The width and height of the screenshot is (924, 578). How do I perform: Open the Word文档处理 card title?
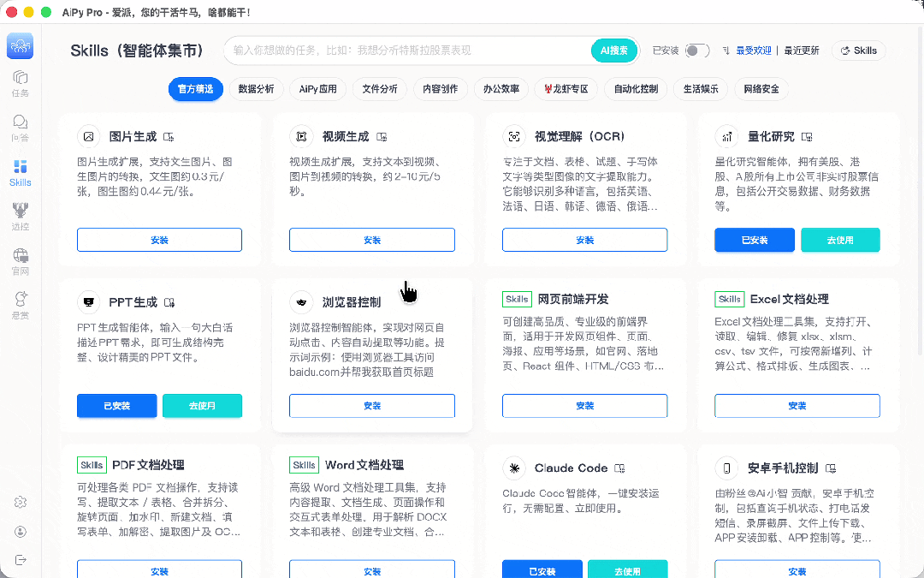click(x=364, y=465)
